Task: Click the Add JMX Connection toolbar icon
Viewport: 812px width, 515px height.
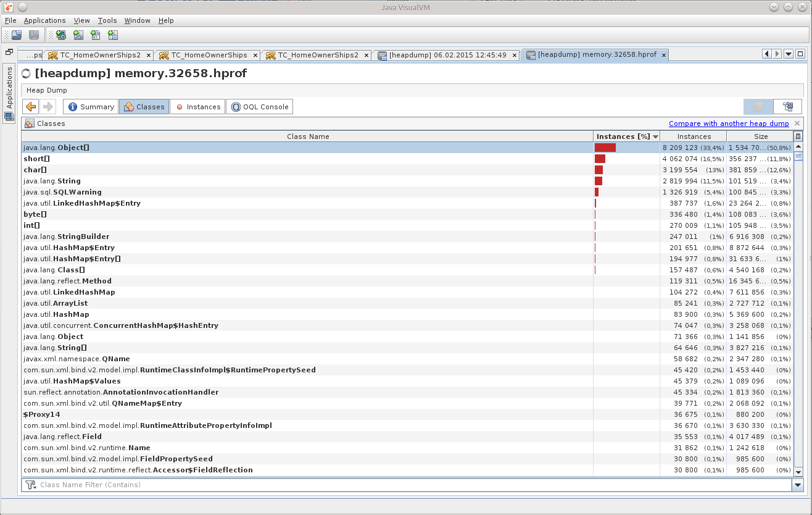Action: point(78,35)
